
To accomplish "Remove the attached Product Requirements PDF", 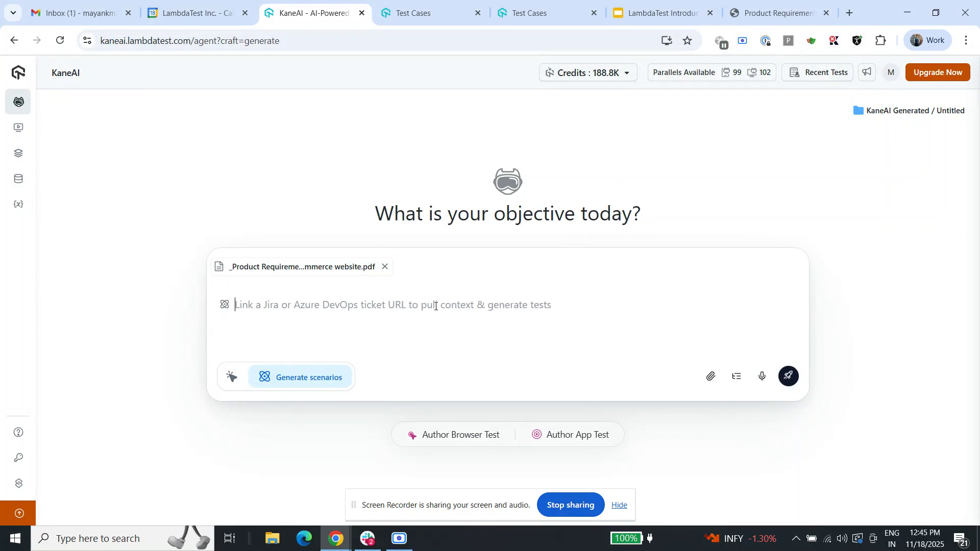I will click(x=385, y=266).
